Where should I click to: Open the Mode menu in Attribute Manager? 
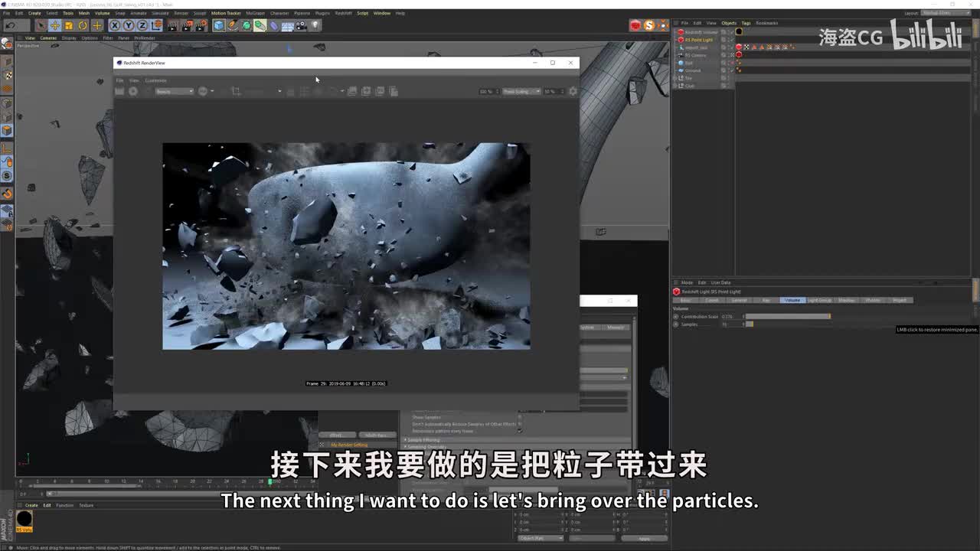(x=687, y=282)
